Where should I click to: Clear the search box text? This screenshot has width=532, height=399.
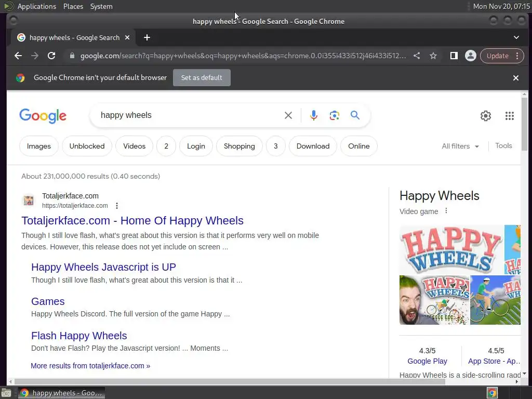point(288,115)
